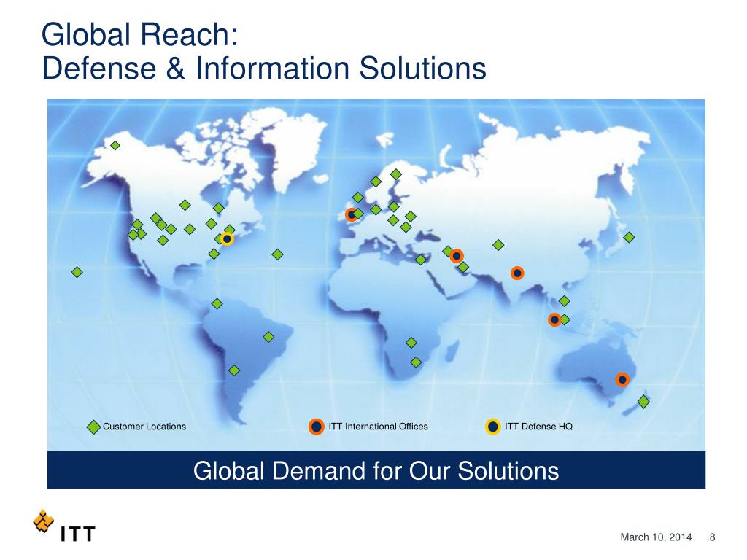Click the green customer diamond on Japan

629,237
